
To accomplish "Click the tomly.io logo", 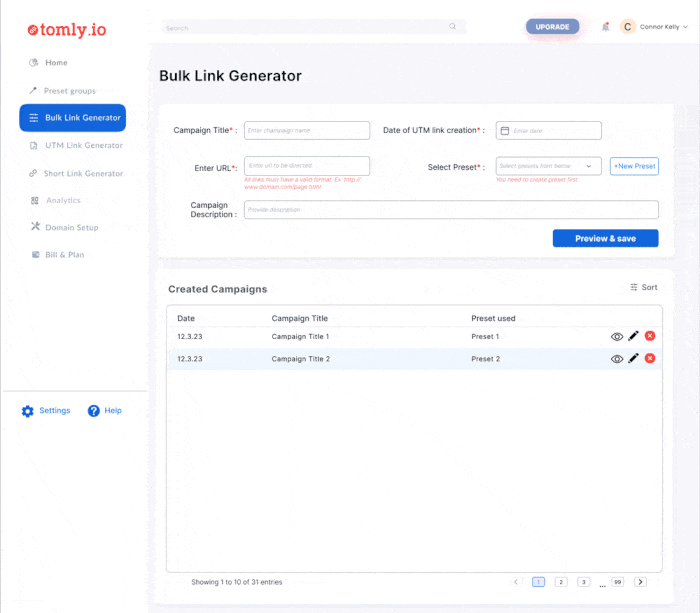I will 67,29.
